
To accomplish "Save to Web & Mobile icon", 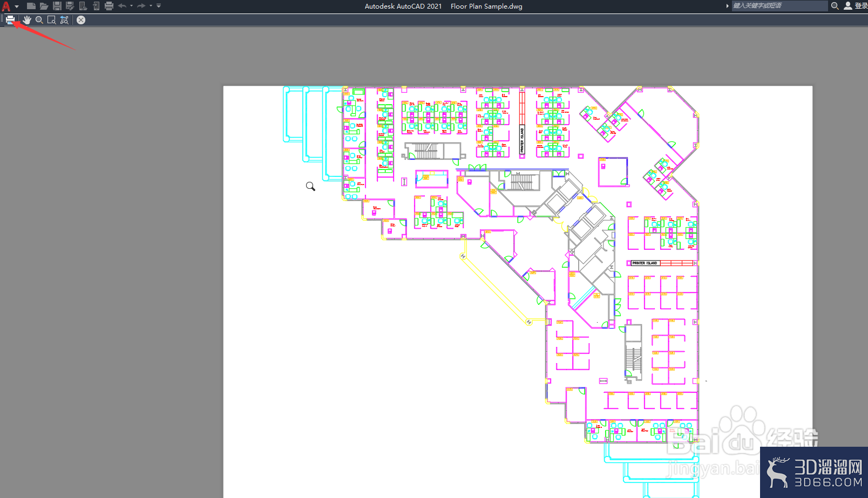I will [x=96, y=6].
